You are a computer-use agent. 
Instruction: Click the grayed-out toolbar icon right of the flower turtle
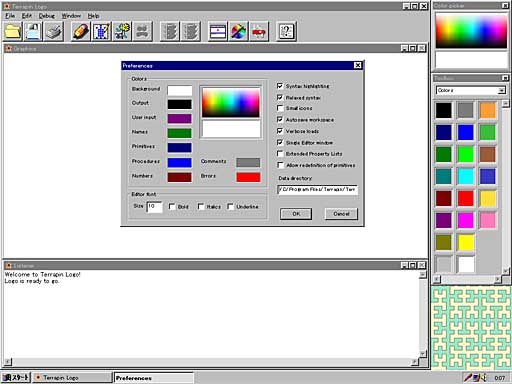142,31
